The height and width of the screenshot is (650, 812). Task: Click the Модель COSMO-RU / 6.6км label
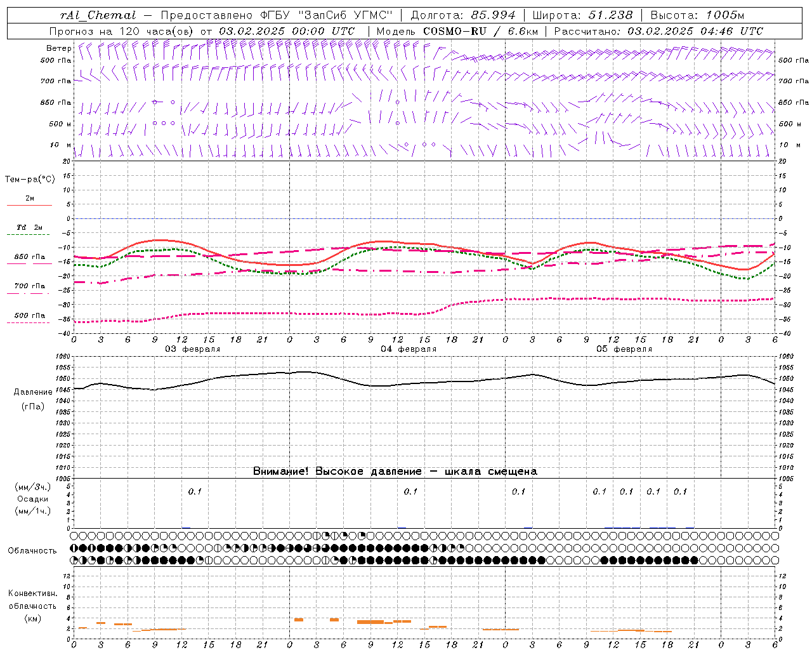[x=457, y=31]
